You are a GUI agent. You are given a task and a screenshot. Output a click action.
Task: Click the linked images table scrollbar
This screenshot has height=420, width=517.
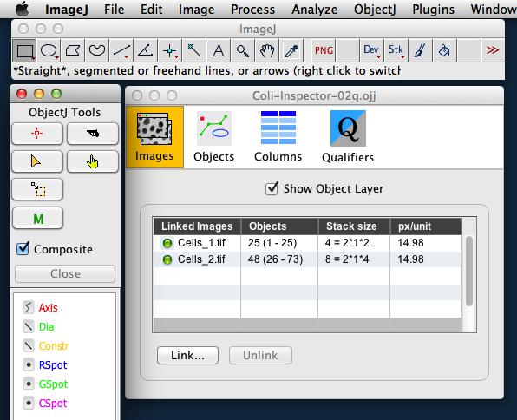click(469, 272)
